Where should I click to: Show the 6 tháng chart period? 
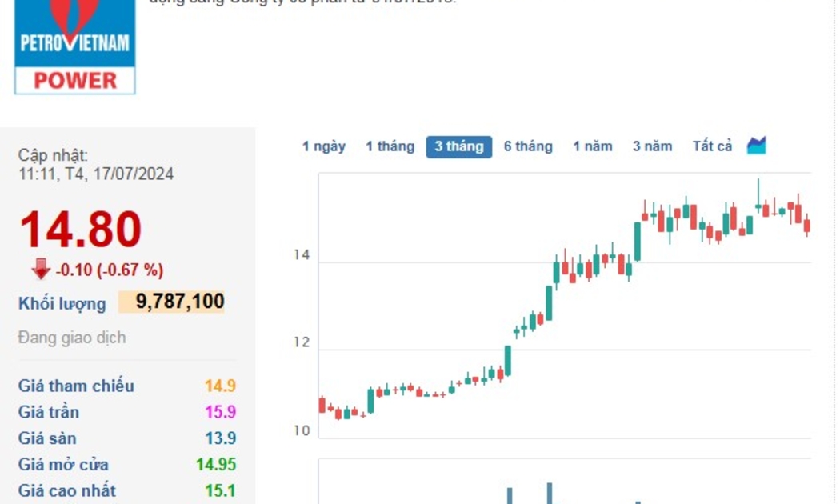(528, 146)
